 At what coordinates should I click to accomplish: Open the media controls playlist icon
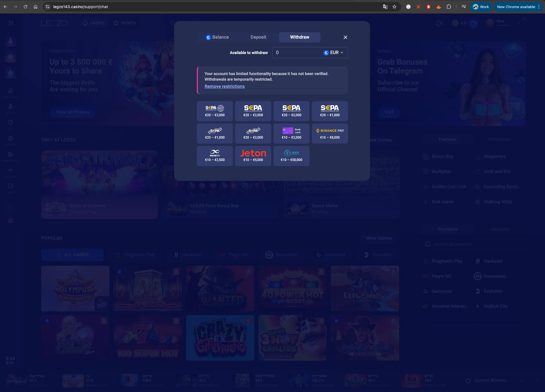[x=464, y=7]
